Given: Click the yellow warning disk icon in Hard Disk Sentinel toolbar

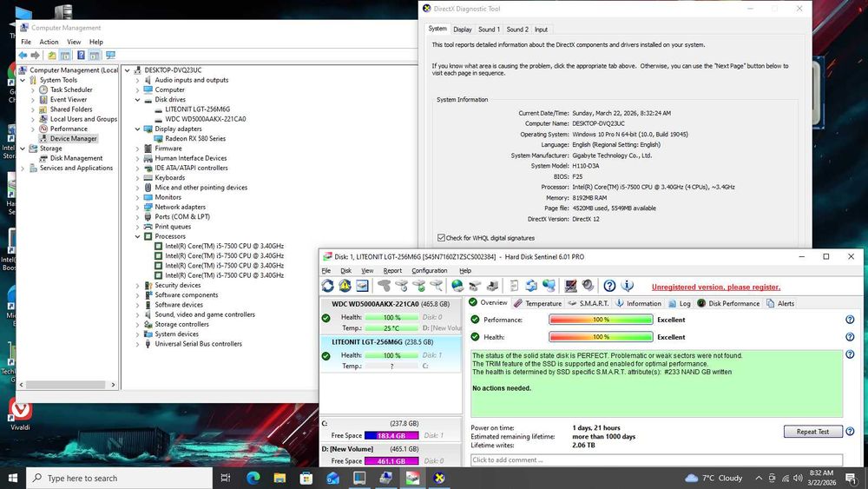Looking at the screenshot, I should click(345, 286).
